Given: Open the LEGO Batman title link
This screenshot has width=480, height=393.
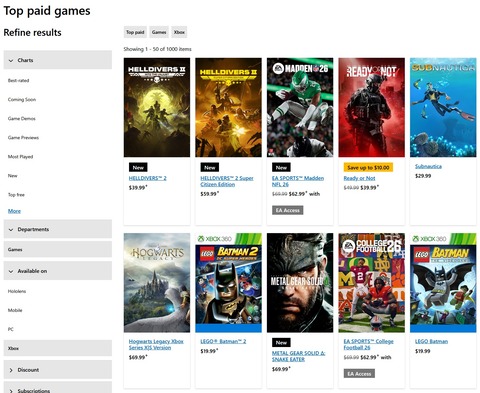Looking at the screenshot, I should click(x=431, y=341).
